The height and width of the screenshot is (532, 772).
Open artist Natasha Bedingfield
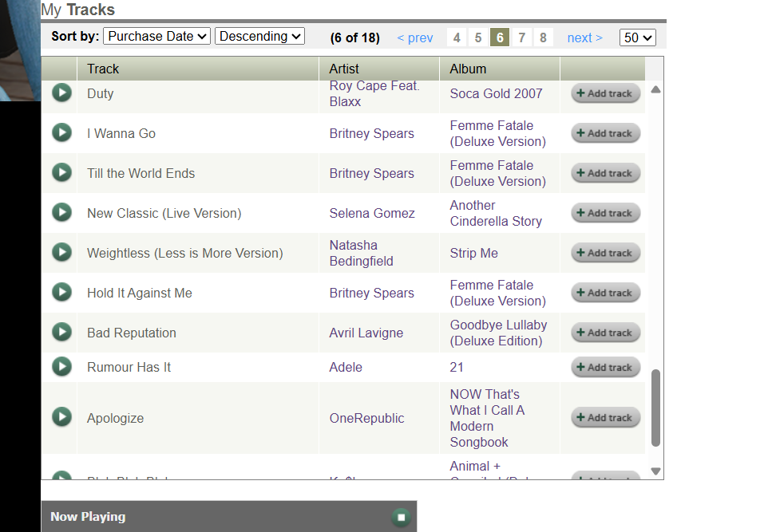point(361,253)
